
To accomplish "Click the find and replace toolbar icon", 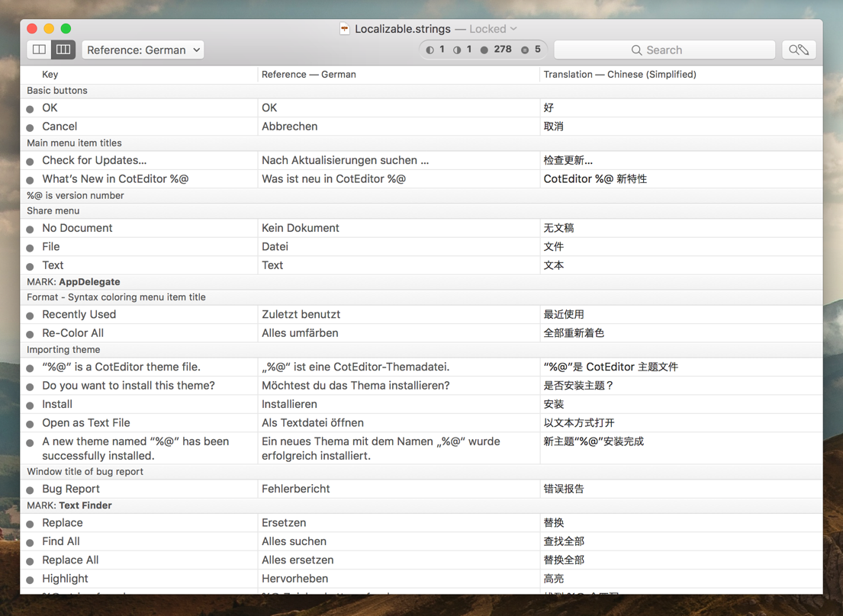I will [799, 50].
